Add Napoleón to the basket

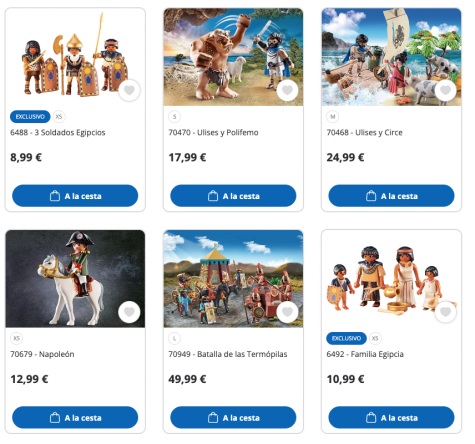point(75,417)
